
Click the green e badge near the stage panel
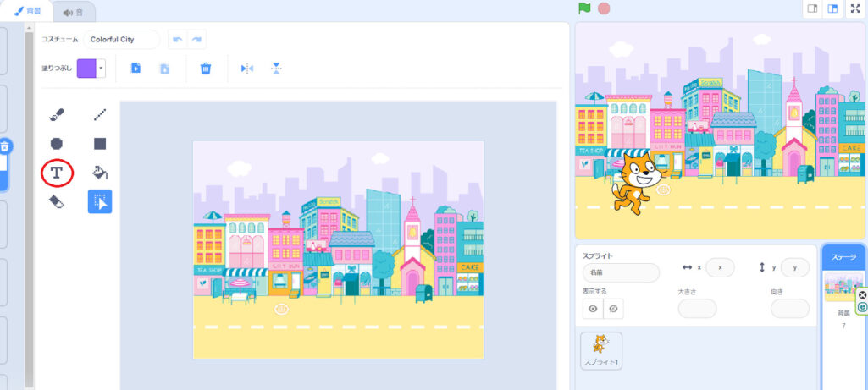coord(862,307)
